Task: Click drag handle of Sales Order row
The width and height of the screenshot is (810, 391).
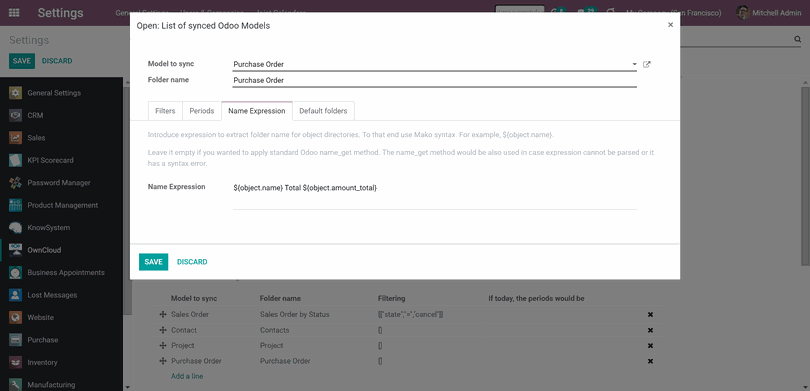Action: tap(163, 315)
